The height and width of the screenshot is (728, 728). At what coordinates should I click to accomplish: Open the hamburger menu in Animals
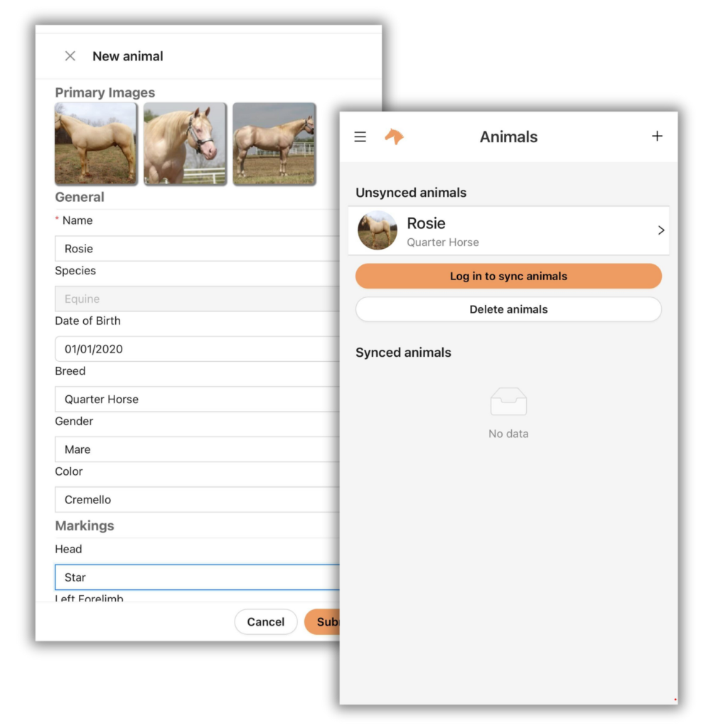[x=360, y=137]
